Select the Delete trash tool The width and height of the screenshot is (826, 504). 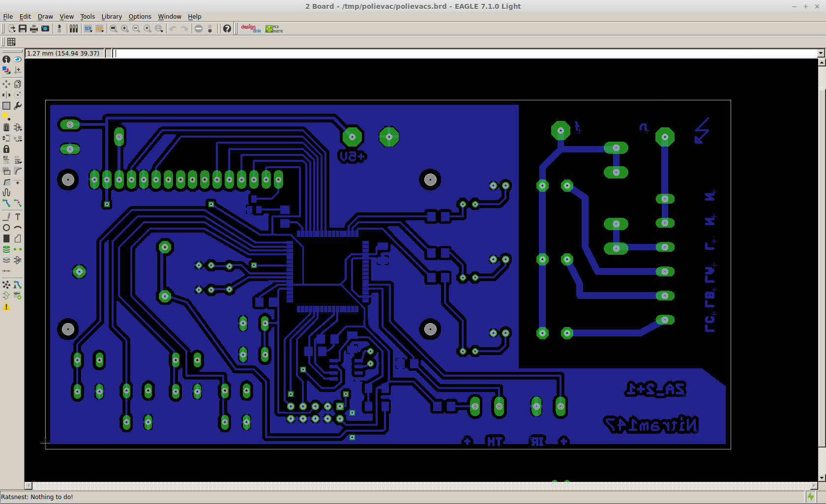coord(6,127)
